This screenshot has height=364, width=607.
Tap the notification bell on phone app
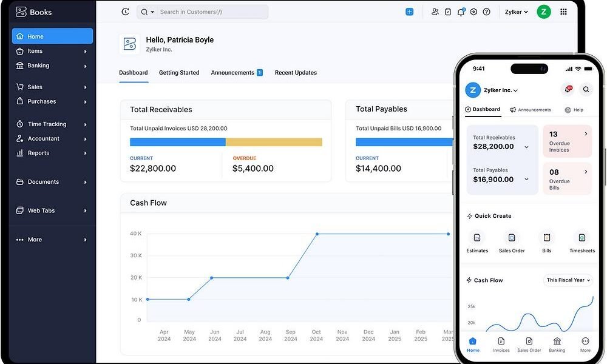(x=568, y=89)
